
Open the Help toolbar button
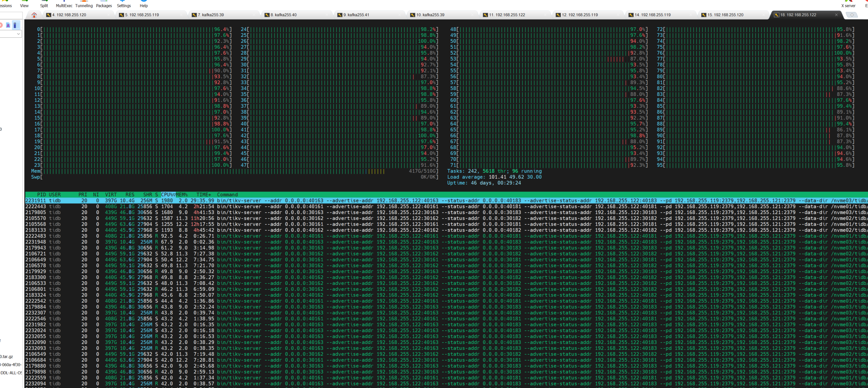[x=144, y=4]
